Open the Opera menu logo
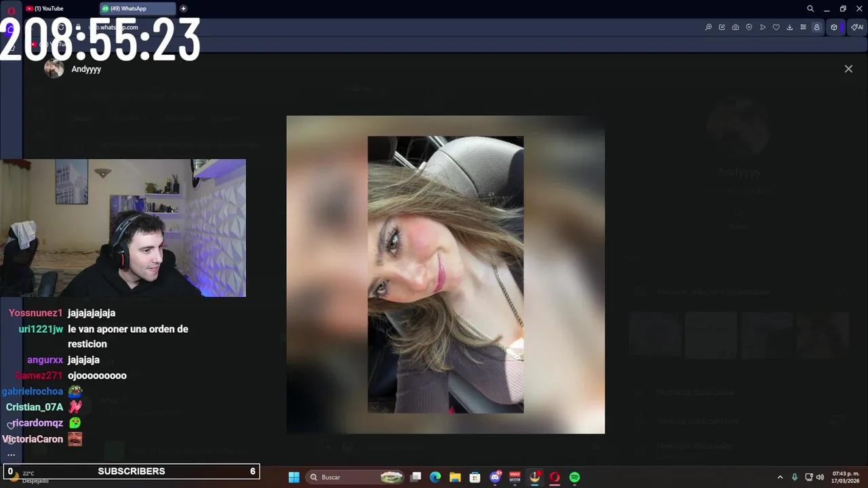 11,11
